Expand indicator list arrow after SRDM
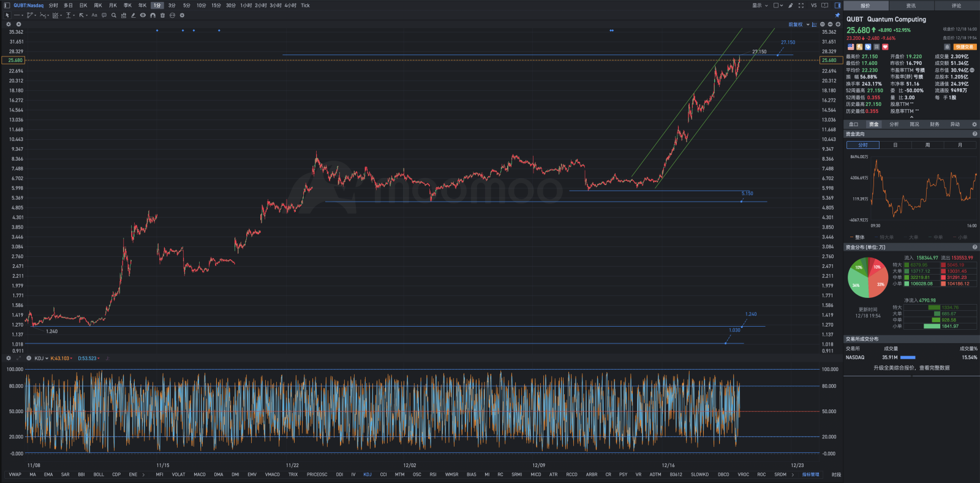This screenshot has width=980, height=483. [793, 474]
